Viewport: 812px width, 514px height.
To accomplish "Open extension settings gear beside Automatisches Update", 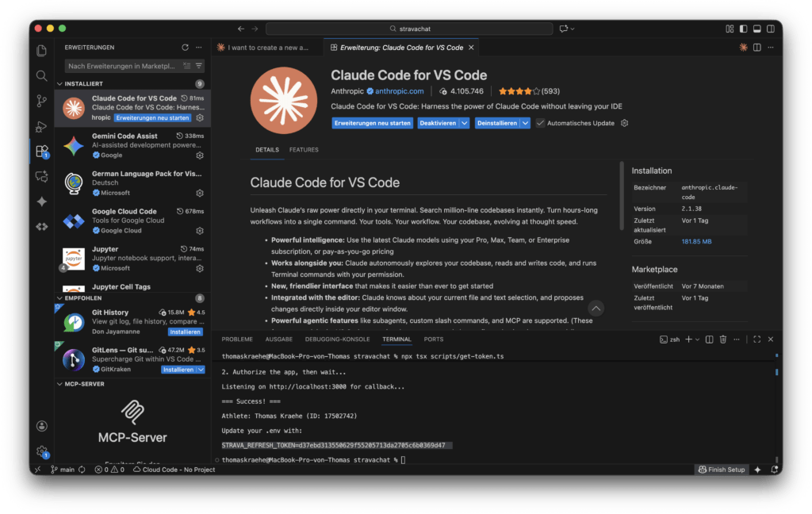I will point(625,123).
